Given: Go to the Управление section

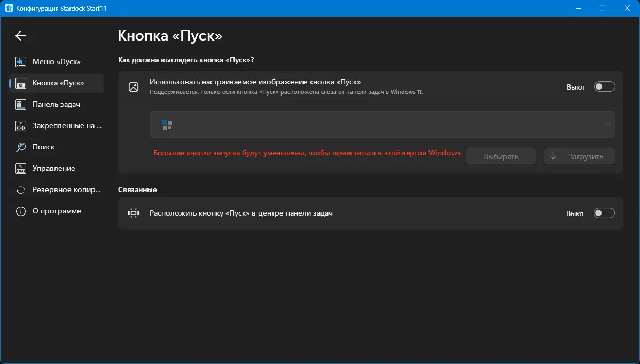Looking at the screenshot, I should coord(53,169).
